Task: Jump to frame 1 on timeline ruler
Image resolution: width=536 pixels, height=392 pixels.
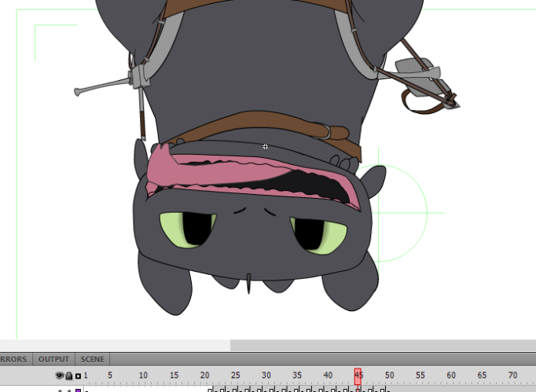Action: [x=86, y=376]
